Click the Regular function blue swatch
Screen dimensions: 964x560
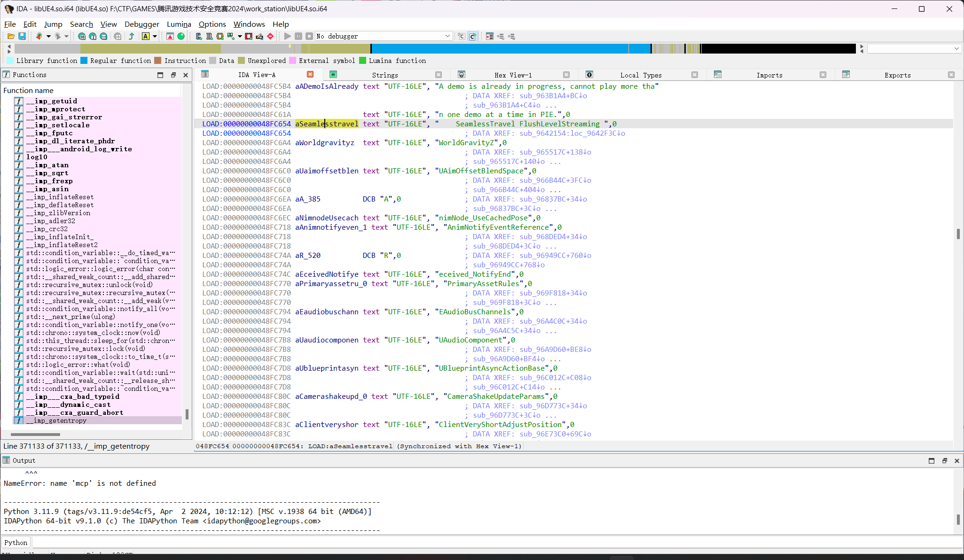pos(84,60)
